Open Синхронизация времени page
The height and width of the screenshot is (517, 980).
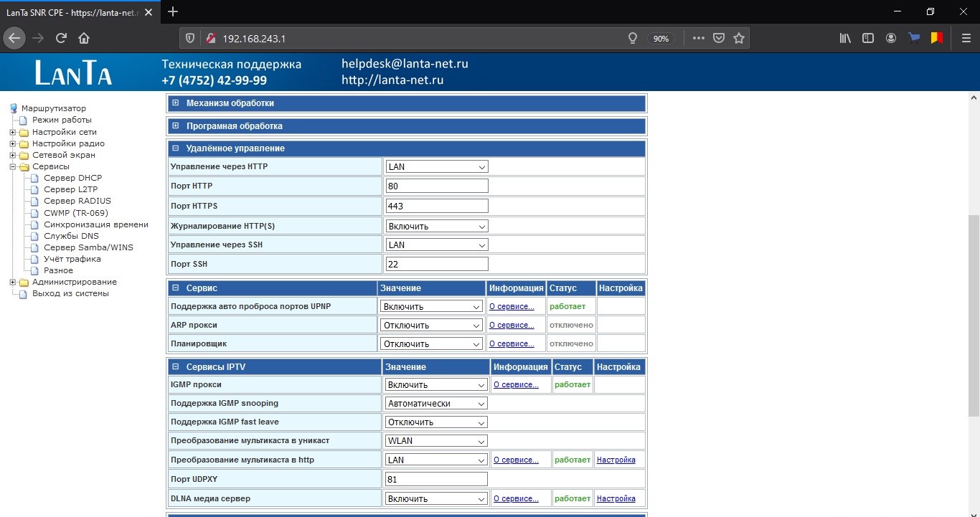pyautogui.click(x=96, y=224)
